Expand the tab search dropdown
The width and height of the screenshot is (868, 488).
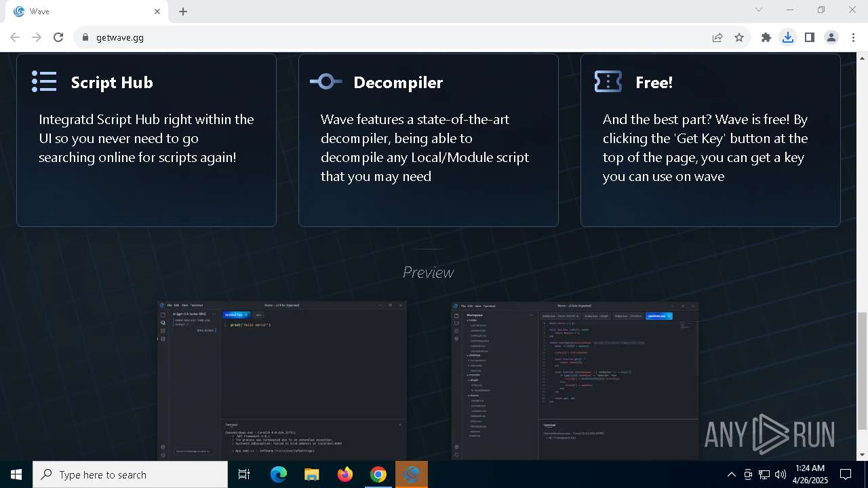[759, 10]
